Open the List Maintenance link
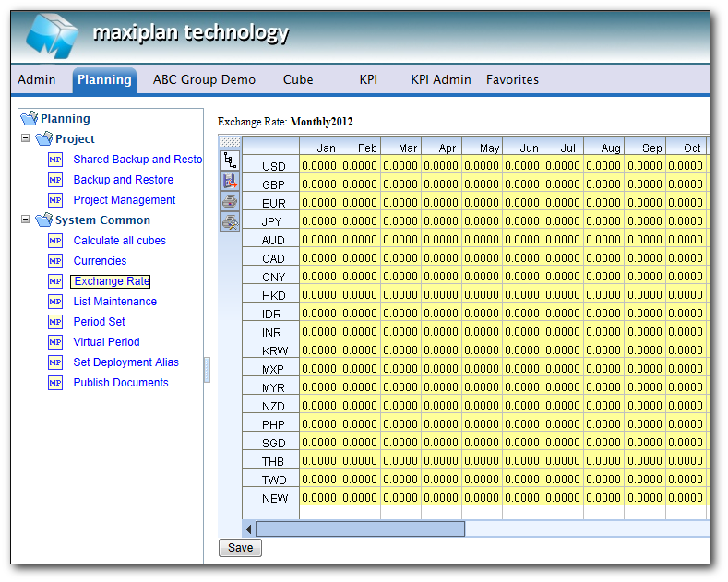Image resolution: width=728 pixels, height=582 pixels. pyautogui.click(x=115, y=302)
